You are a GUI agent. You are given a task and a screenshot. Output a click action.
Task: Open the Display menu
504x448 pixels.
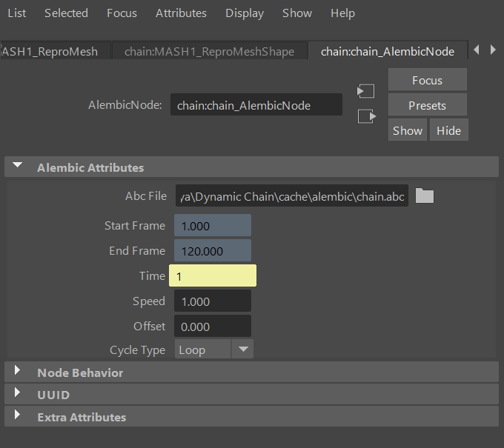click(x=245, y=13)
